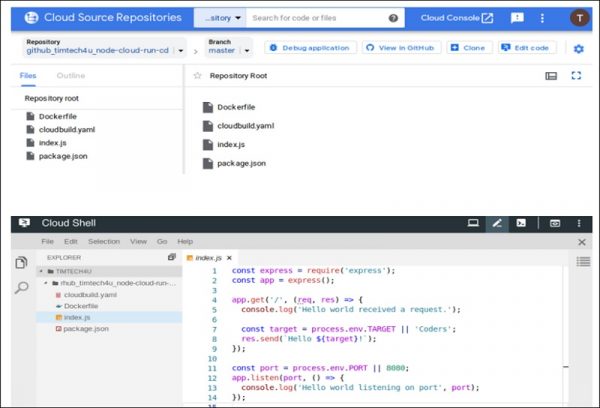Open index.js in the Repository Root list
The image size is (600, 408).
(x=231, y=145)
